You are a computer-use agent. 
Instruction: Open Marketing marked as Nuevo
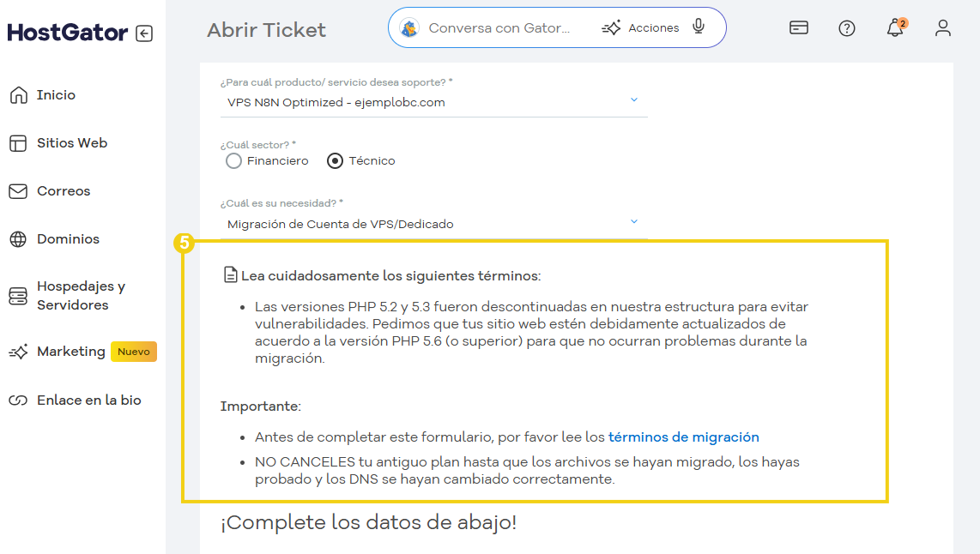[71, 351]
